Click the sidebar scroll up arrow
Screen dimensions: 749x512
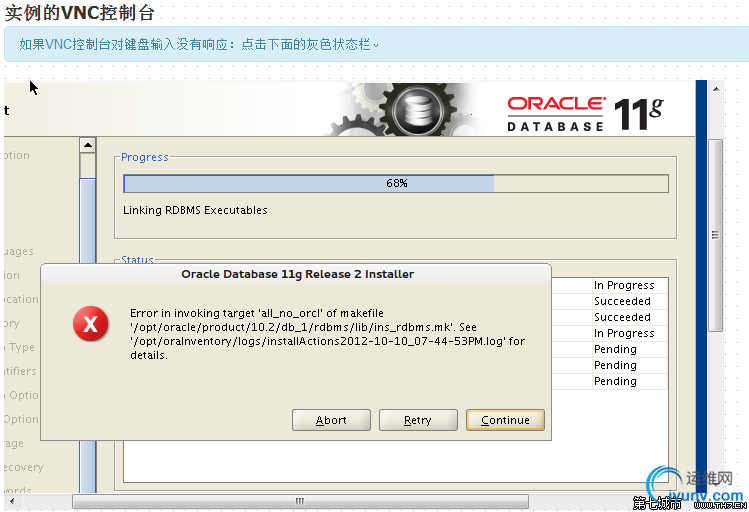coord(88,145)
